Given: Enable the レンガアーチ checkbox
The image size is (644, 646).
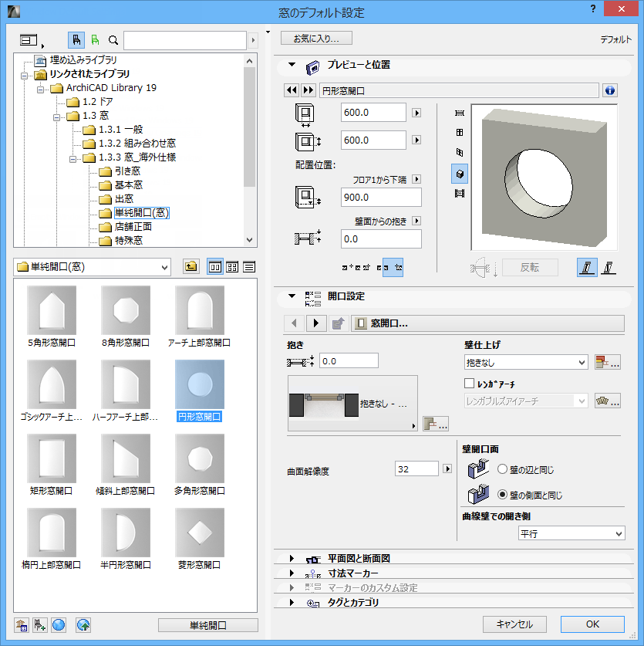Looking at the screenshot, I should pyautogui.click(x=469, y=384).
